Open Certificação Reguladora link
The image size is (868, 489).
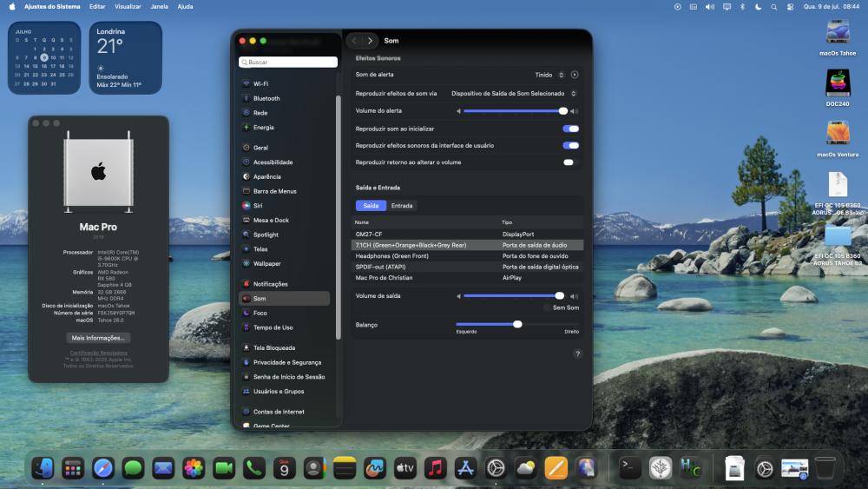[x=99, y=353]
